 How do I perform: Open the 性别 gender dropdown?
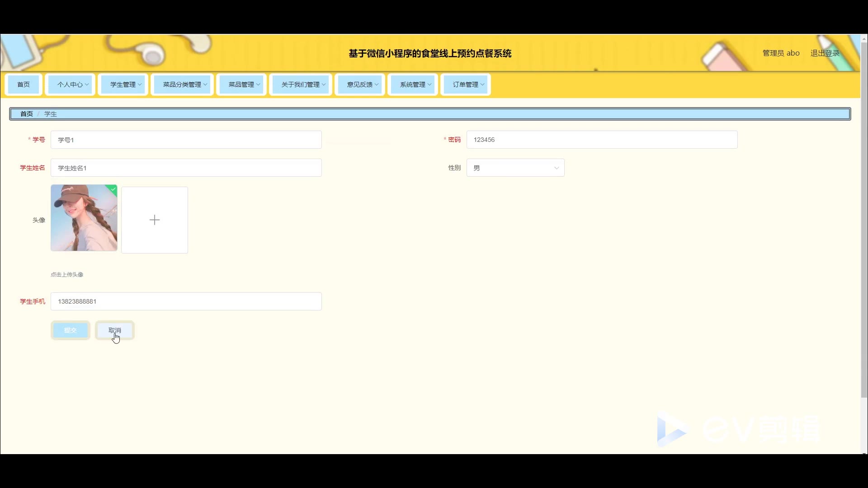tap(515, 168)
